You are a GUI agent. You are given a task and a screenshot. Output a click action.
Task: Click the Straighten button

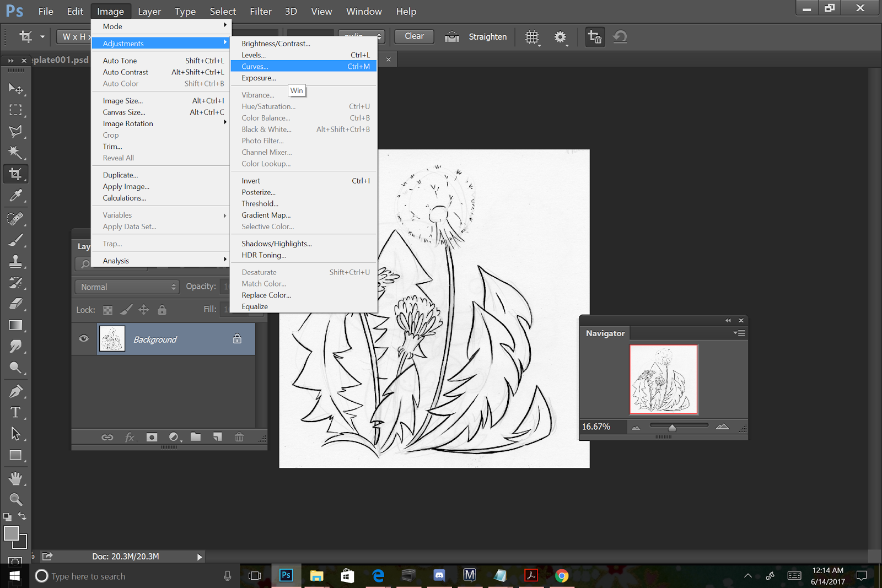[x=487, y=37]
